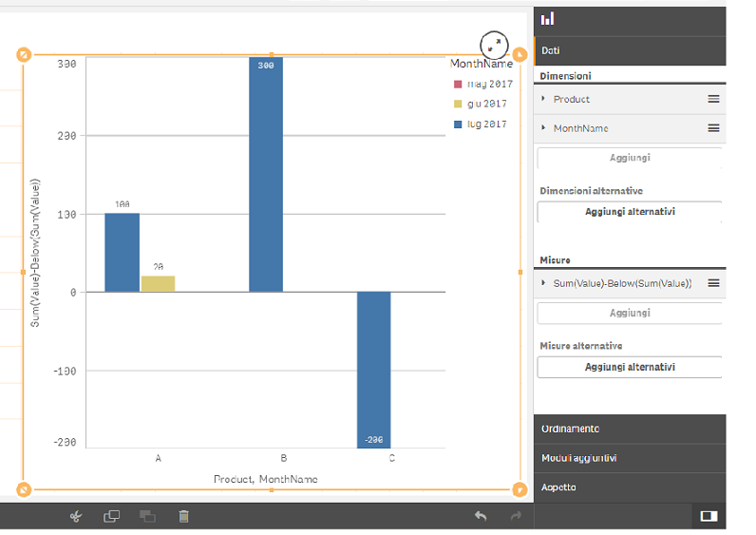
Task: Click the undo arrow icon
Action: point(481,516)
